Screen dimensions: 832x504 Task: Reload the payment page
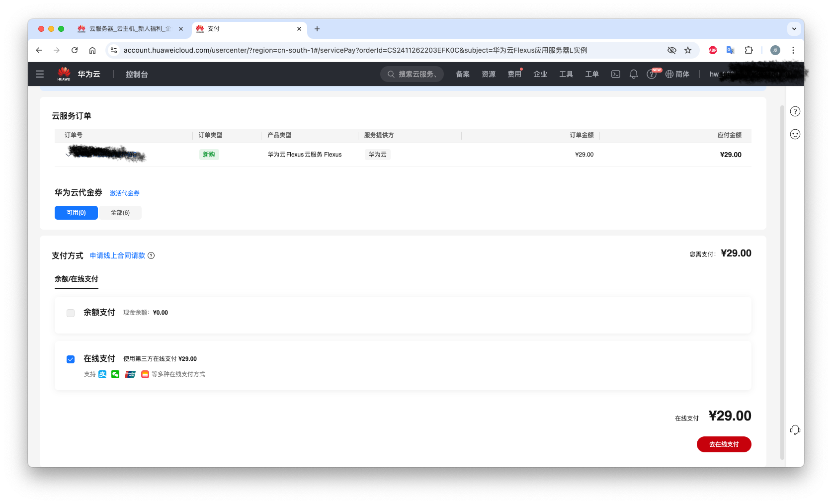pos(75,50)
